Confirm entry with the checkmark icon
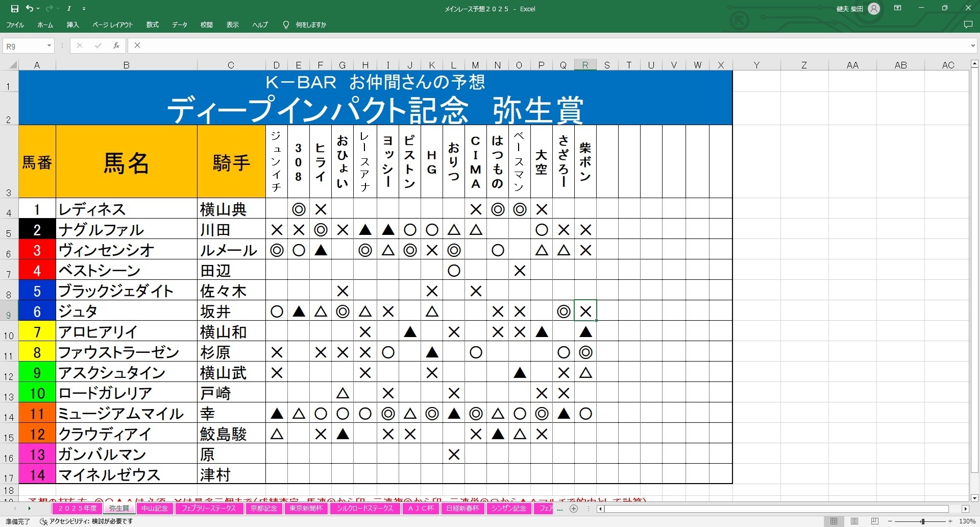Viewport: 980px width, 527px height. pos(98,45)
